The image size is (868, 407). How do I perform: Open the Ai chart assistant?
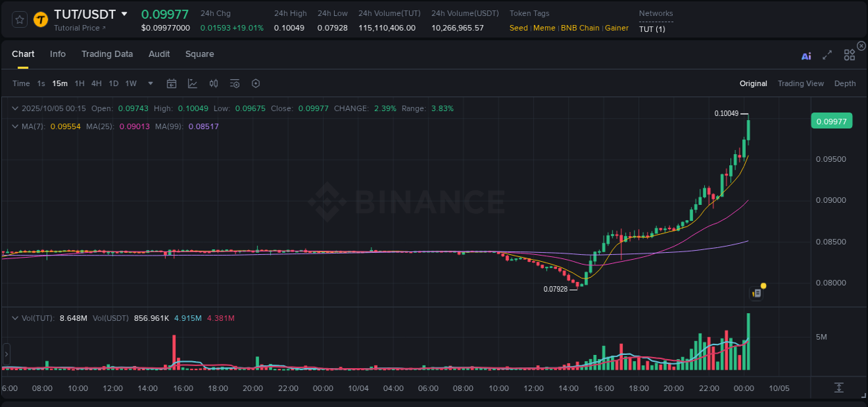point(806,56)
